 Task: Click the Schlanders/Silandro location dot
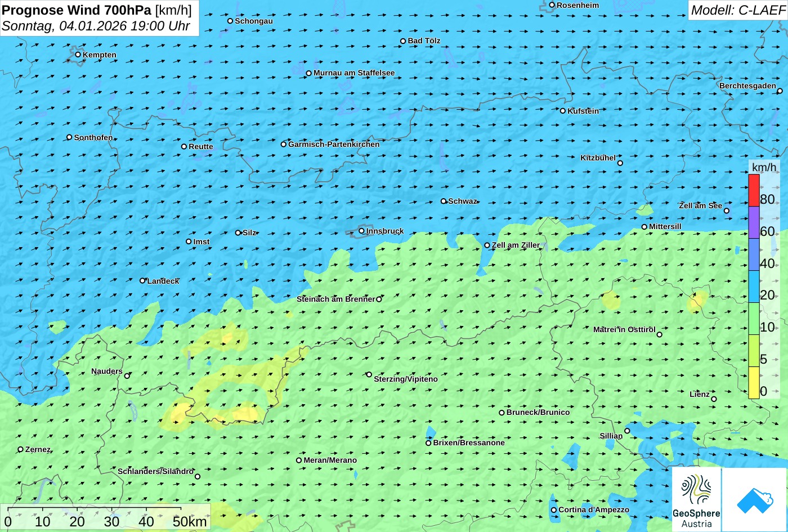198,476
